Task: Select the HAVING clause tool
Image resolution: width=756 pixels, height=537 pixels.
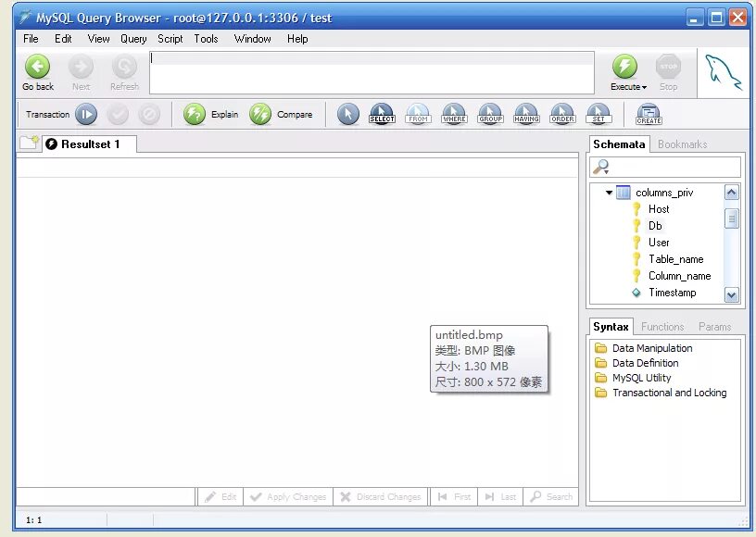Action: tap(526, 115)
